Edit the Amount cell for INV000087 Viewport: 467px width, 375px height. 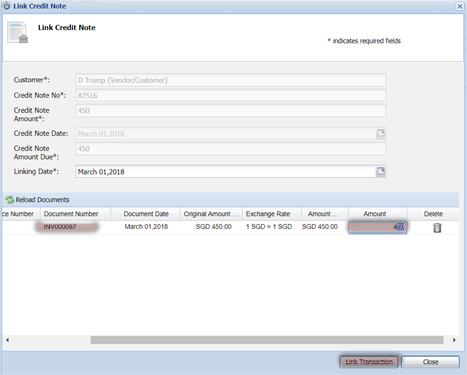click(378, 227)
